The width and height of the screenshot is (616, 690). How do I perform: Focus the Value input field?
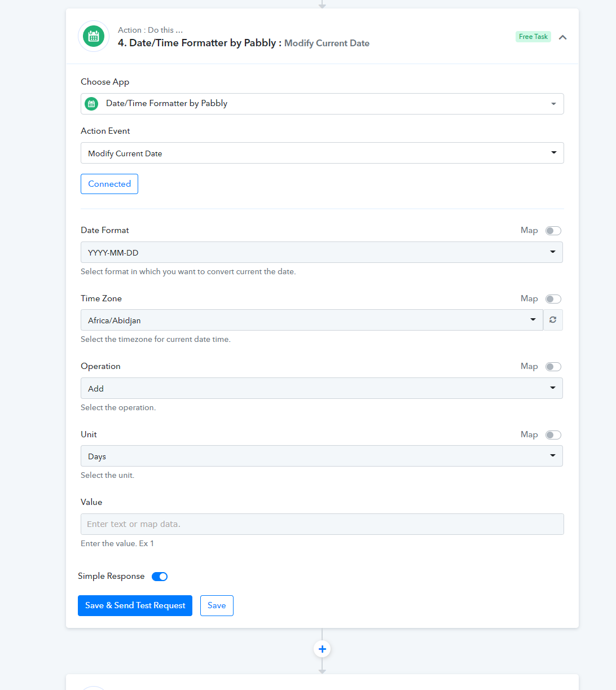322,524
